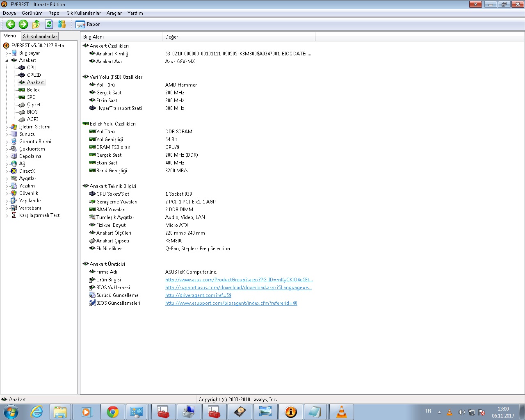The width and height of the screenshot is (525, 420).
Task: Expand the Depolama tree node
Action: (7, 157)
